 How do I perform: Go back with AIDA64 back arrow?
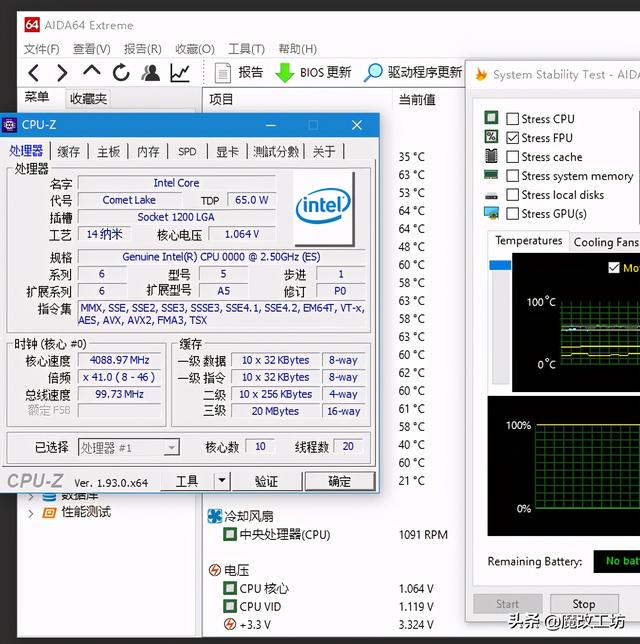[34, 73]
